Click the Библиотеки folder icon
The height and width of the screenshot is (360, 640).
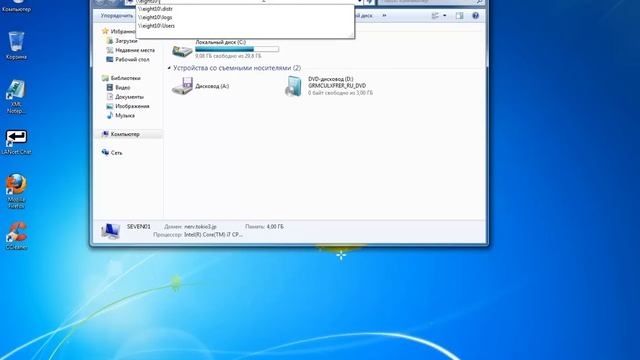coord(105,78)
